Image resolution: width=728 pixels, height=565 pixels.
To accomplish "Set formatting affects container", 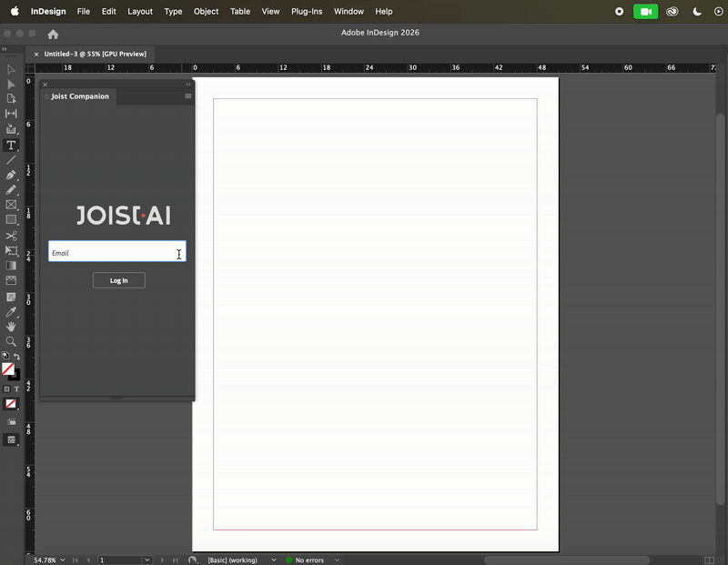I will (x=6, y=389).
